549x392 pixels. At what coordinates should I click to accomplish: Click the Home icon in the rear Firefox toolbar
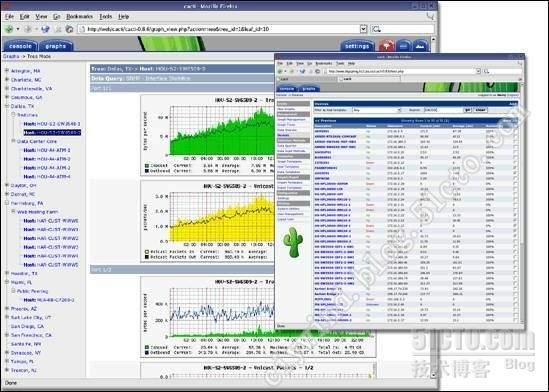pos(69,29)
